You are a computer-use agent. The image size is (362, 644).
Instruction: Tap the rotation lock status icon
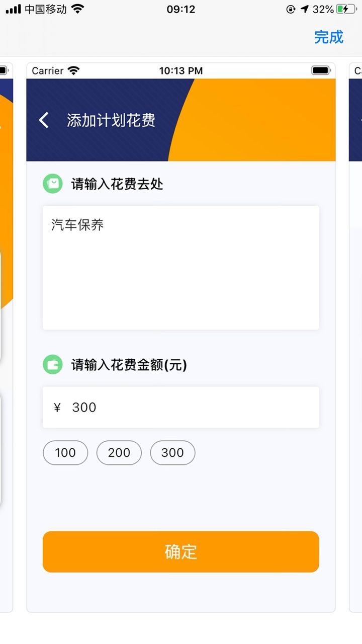291,9
